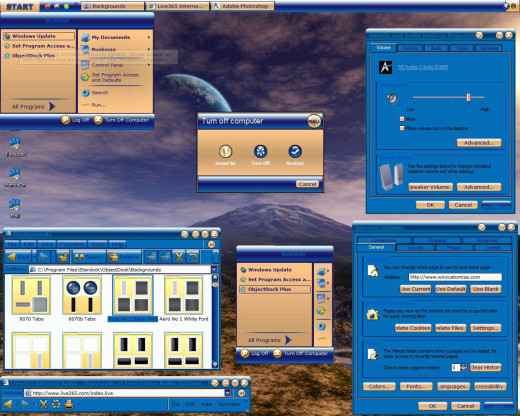Click the home page Address field in Internet Options
The image size is (520, 416).
tap(455, 277)
